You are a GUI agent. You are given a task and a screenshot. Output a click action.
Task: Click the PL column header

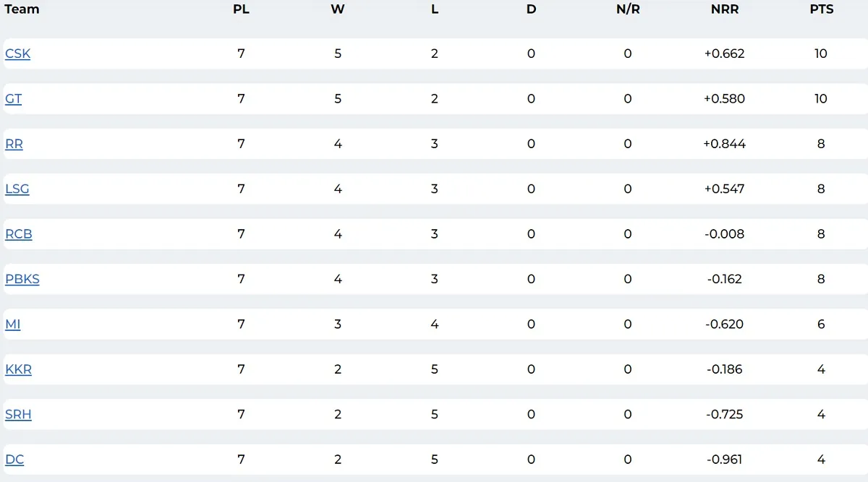pos(241,9)
